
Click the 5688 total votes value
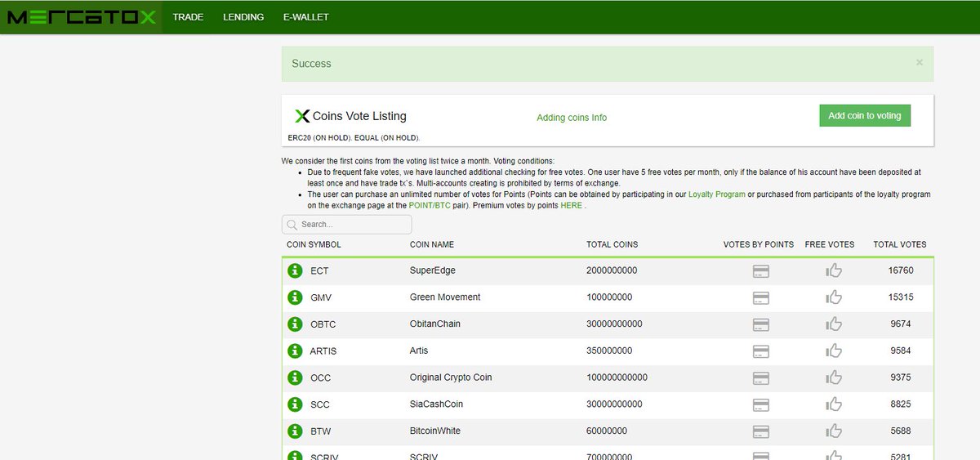[900, 431]
